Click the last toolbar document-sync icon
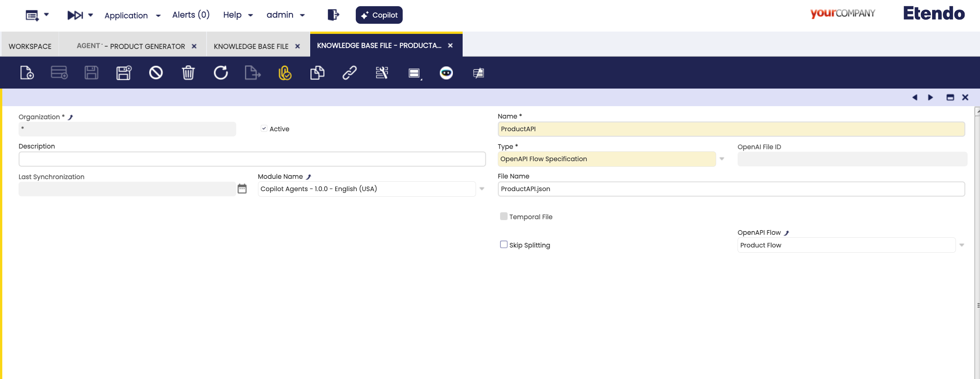The width and height of the screenshot is (980, 379). coord(479,72)
